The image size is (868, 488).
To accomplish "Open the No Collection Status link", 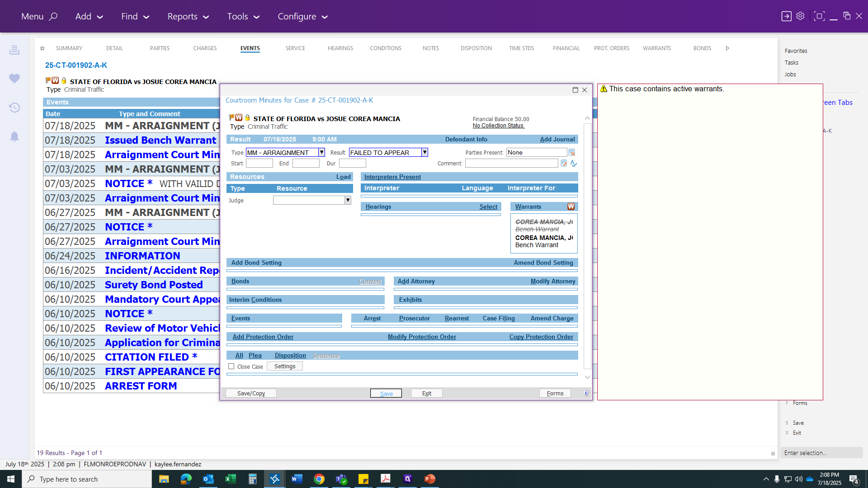I will point(498,126).
